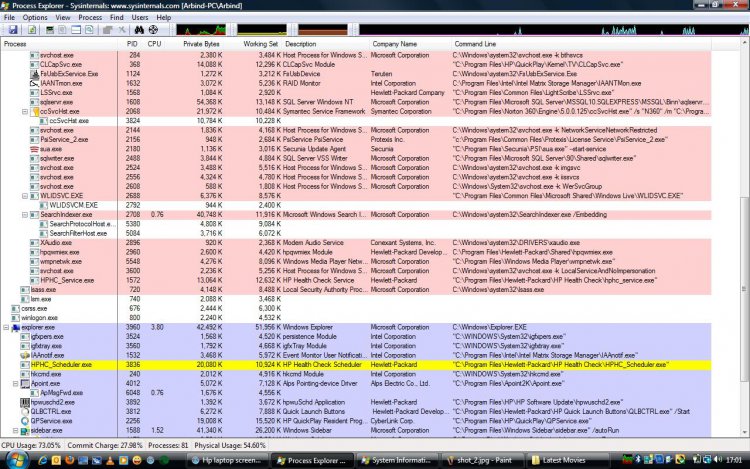This screenshot has width=750, height=469.
Task: Open the Options menu
Action: [x=35, y=17]
